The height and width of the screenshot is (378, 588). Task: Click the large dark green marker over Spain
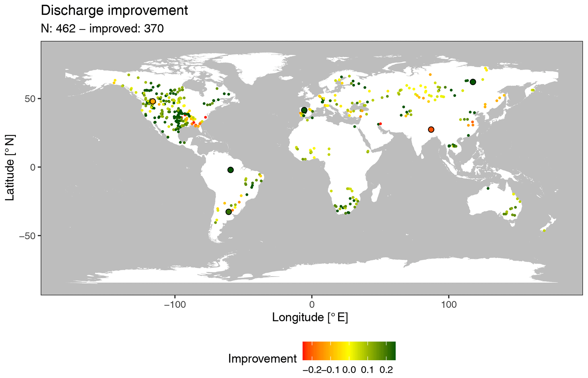[x=304, y=110]
